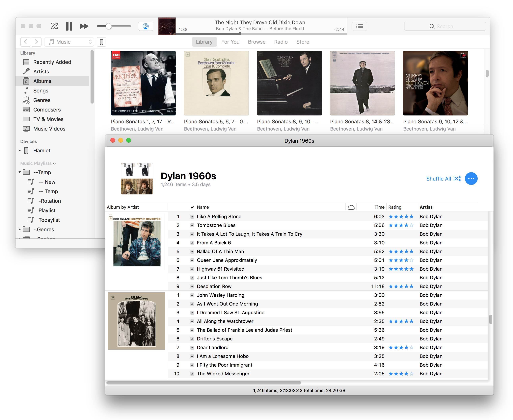The image size is (513, 420).
Task: Open the Todaylist playlist
Action: (x=49, y=220)
